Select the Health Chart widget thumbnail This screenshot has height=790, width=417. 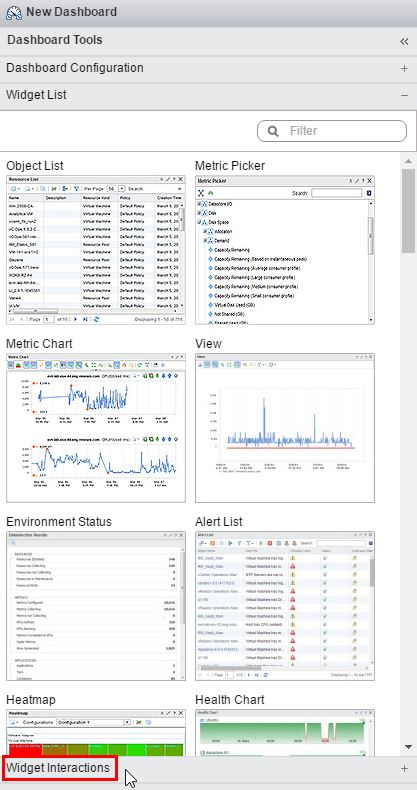point(285,733)
